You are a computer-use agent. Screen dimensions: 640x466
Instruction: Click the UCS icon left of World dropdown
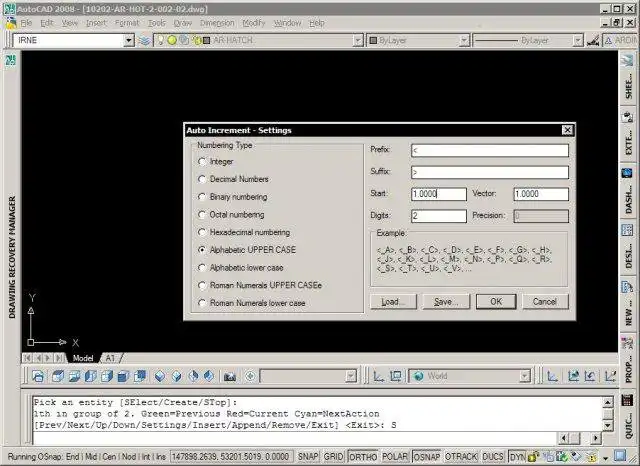click(379, 376)
